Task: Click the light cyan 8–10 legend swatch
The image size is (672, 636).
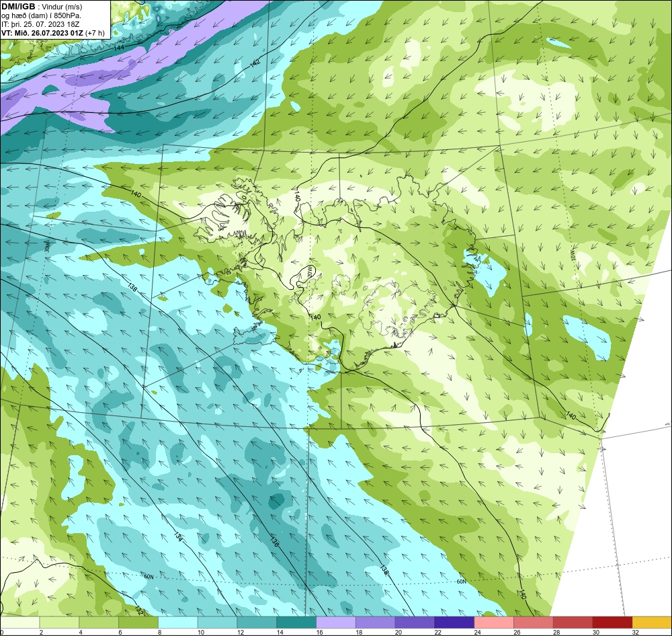Action: [178, 623]
